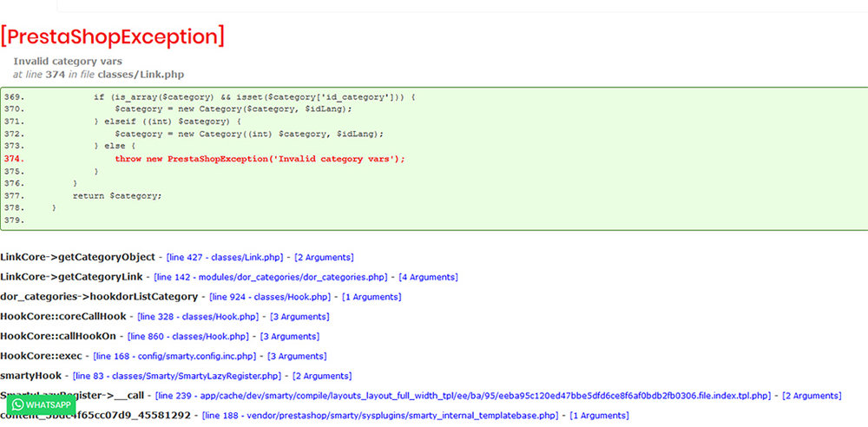Click the 'Invalid category vars' message text

coord(68,62)
